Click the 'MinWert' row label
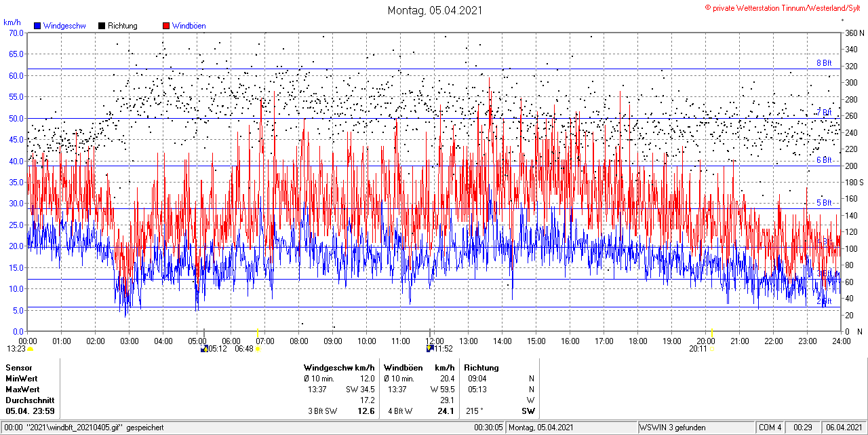The height and width of the screenshot is (435, 868). point(22,379)
